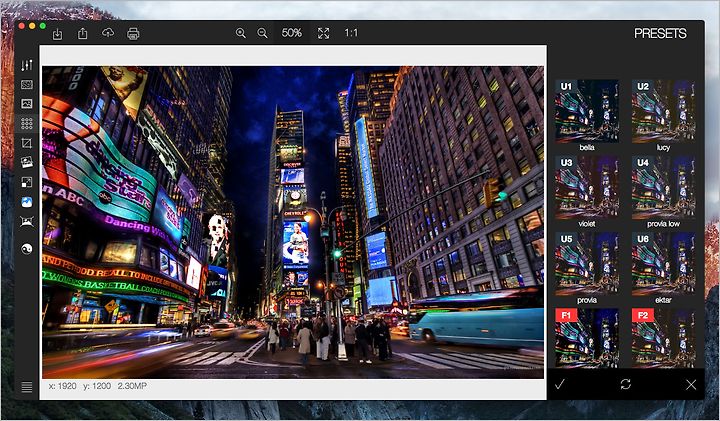Click the blue mountain image icon in sidebar
The width and height of the screenshot is (720, 421).
[x=27, y=202]
